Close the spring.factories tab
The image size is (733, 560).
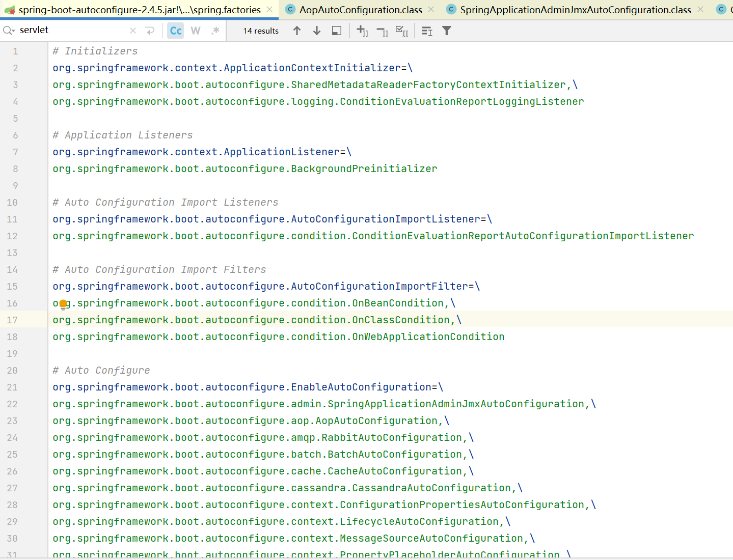tap(269, 9)
